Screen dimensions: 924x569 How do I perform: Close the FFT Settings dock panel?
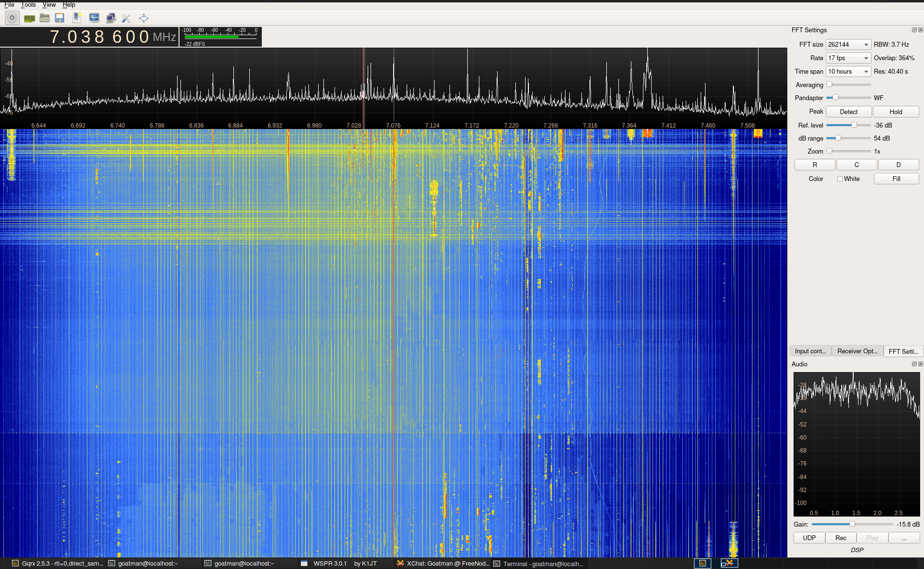(x=921, y=30)
